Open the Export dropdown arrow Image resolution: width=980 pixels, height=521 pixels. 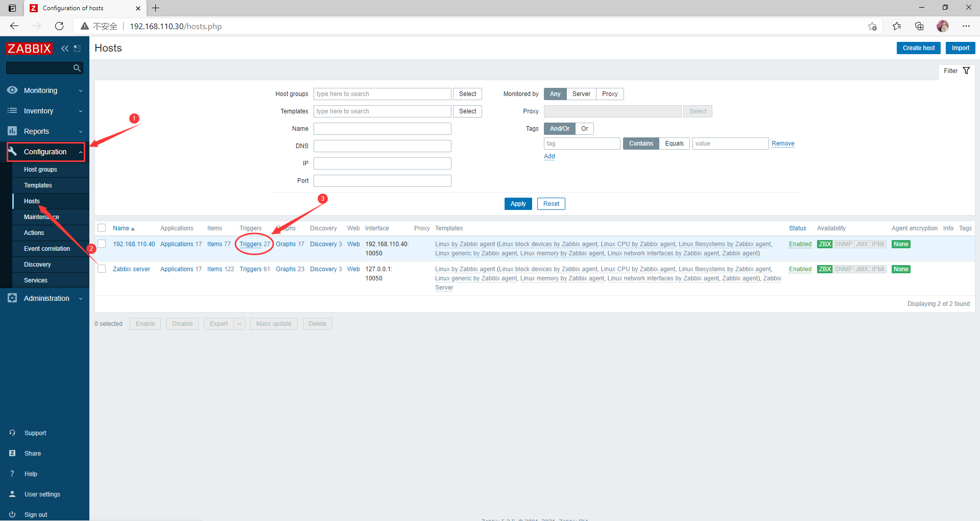tap(240, 324)
